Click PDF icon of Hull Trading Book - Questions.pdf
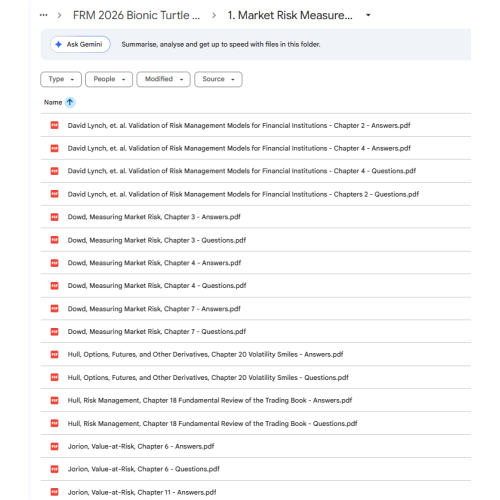 55,423
